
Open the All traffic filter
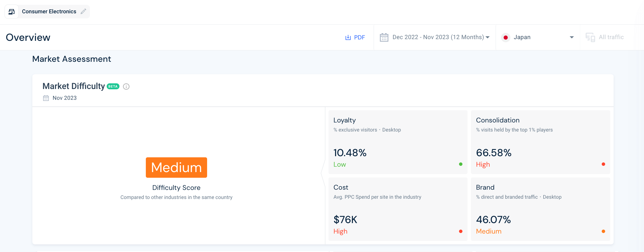click(611, 37)
